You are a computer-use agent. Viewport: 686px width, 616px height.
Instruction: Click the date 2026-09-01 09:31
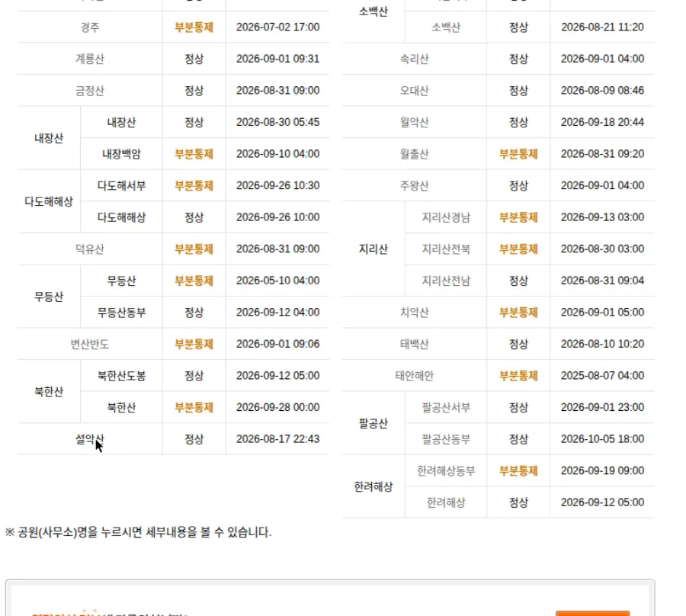coord(277,59)
